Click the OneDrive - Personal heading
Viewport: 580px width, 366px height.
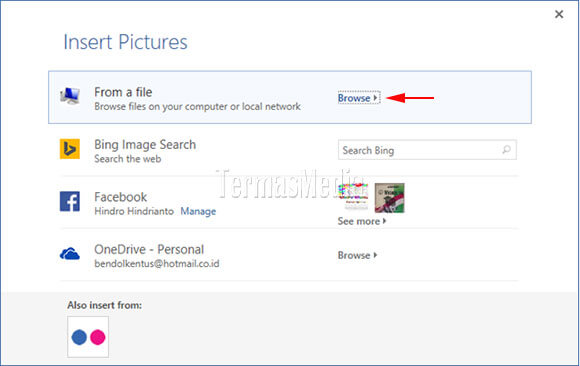[149, 249]
